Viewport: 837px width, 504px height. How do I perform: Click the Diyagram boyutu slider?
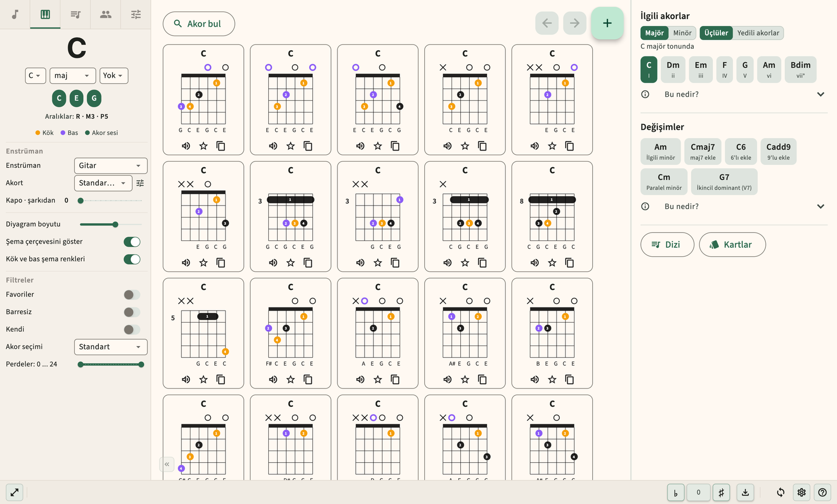[x=111, y=224]
